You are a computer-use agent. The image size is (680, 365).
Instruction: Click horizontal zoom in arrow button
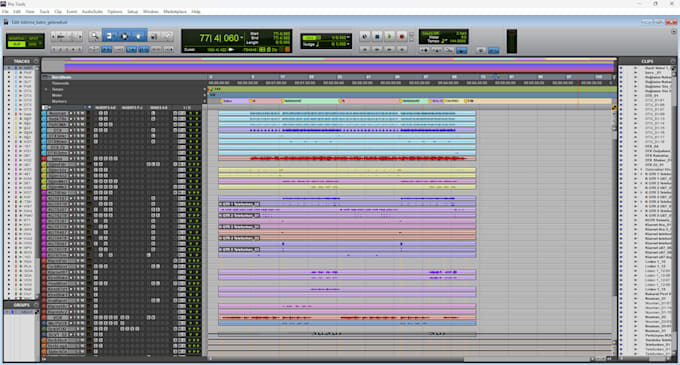[x=80, y=37]
